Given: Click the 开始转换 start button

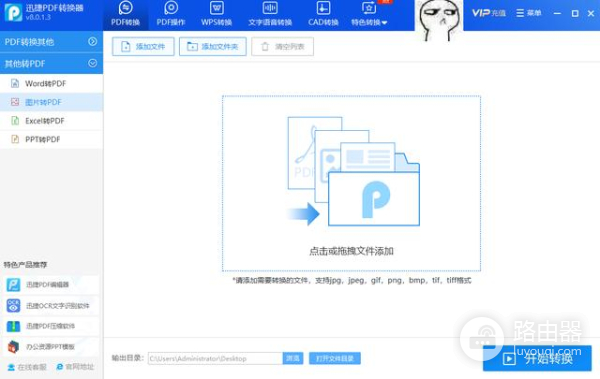Looking at the screenshot, I should click(x=537, y=358).
